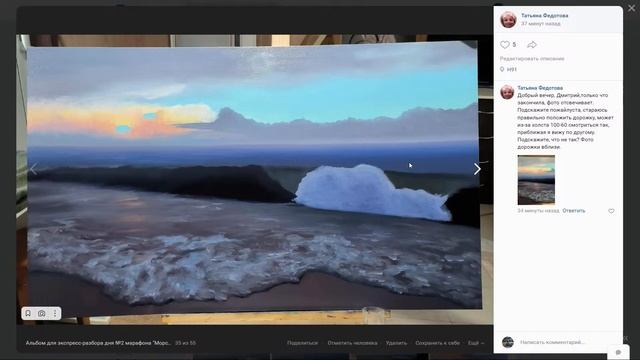Go to the previous photo
Viewport: 640px width, 360px height.
33,169
